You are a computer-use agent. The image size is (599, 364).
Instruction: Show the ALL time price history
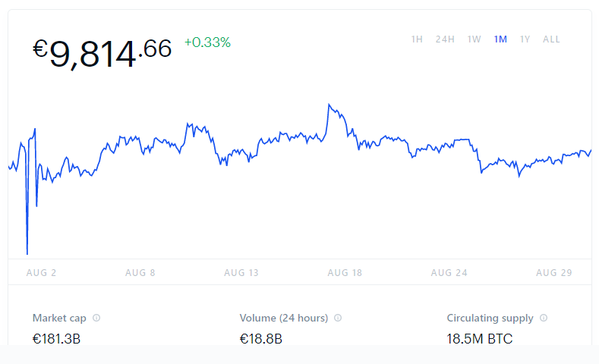(551, 39)
